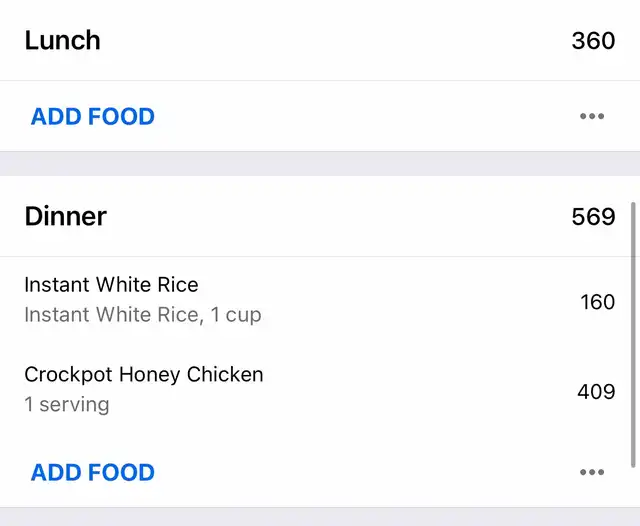Click the Lunch calorie total 360
Image resolution: width=640 pixels, height=526 pixels.
tap(593, 41)
